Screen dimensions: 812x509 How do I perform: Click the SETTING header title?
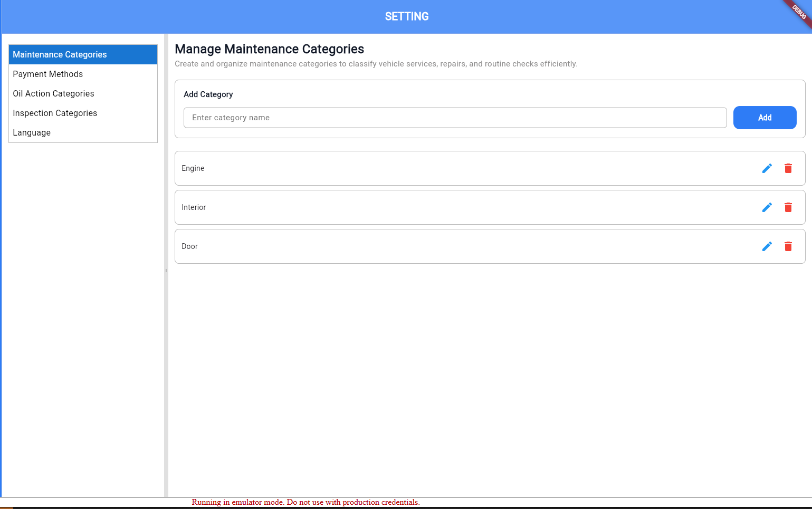pos(406,17)
